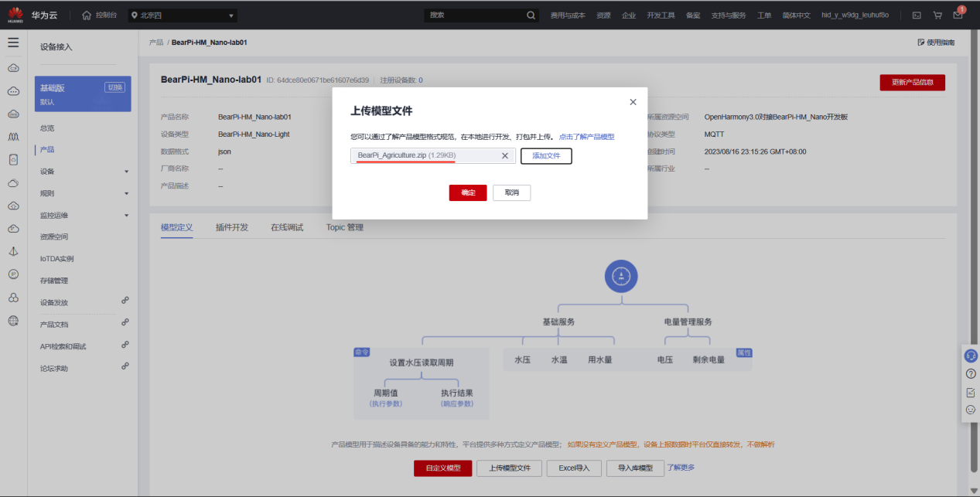Open the 使用指南 guide link
Screen dimensions: 980x497
pos(936,43)
